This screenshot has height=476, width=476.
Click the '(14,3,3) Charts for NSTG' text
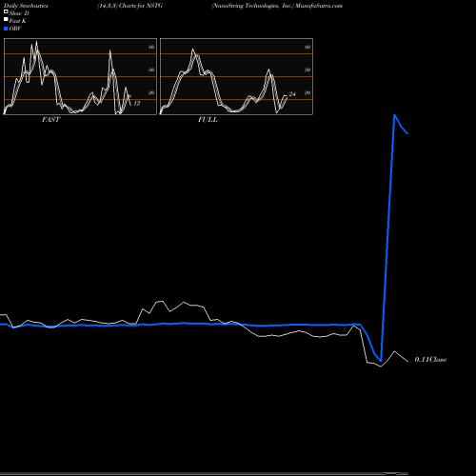tap(129, 6)
